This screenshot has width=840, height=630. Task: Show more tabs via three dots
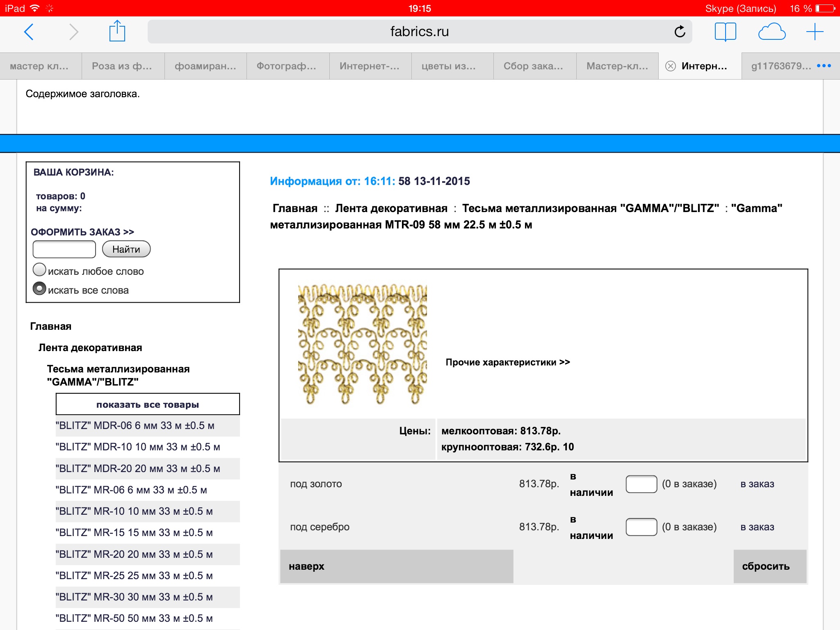[824, 66]
